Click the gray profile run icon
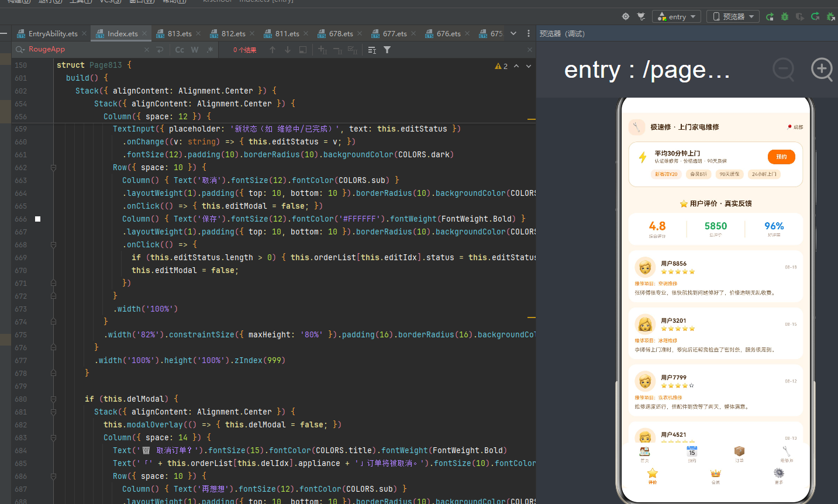The image size is (838, 504). click(800, 16)
